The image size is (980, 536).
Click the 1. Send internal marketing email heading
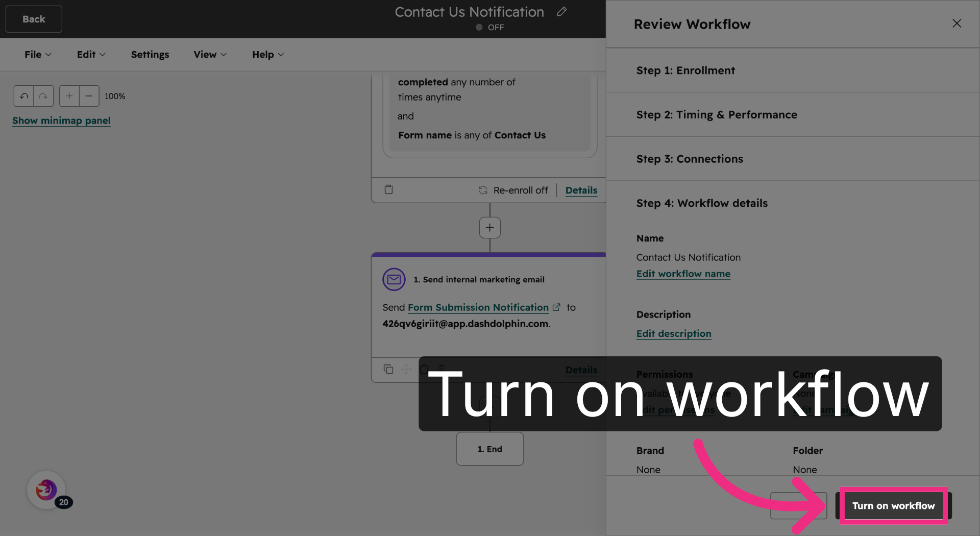coord(479,279)
